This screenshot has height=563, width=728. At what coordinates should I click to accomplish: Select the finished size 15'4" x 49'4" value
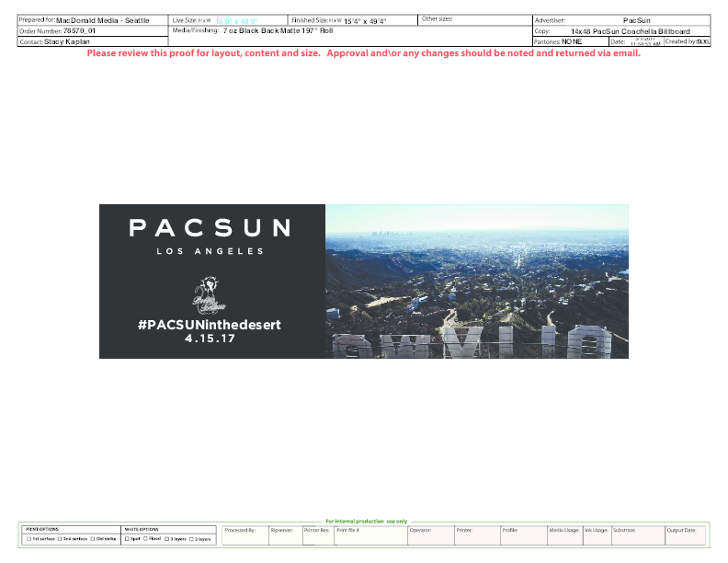click(365, 21)
